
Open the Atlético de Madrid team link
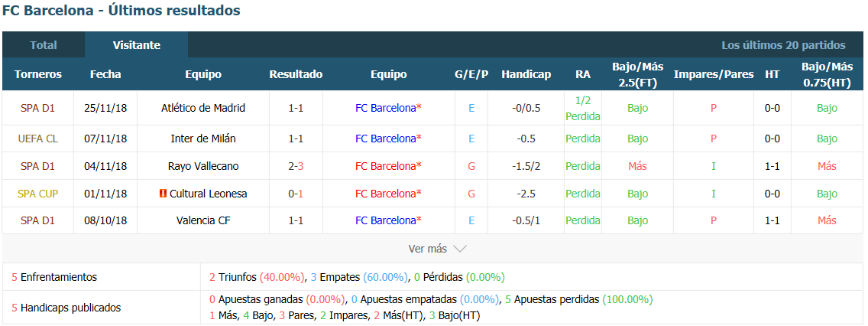click(203, 108)
